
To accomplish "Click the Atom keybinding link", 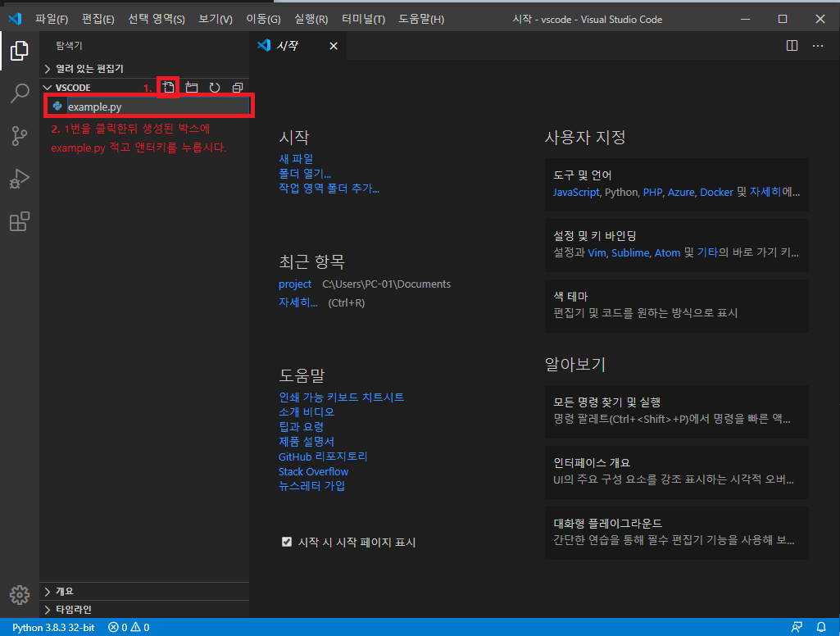I will tap(668, 253).
